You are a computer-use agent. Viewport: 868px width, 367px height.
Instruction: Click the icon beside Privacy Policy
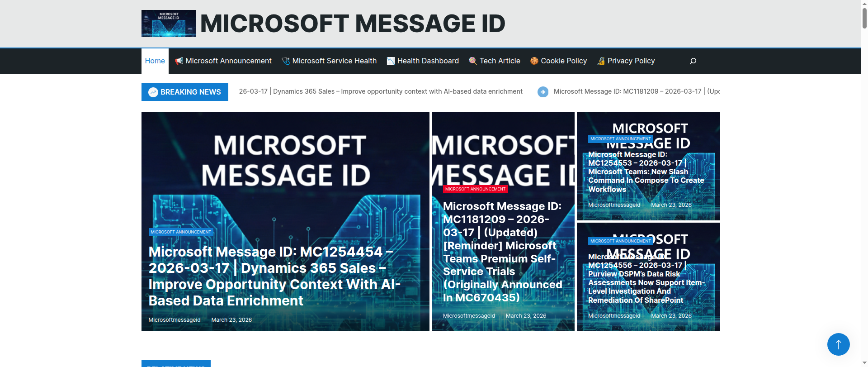pos(601,61)
